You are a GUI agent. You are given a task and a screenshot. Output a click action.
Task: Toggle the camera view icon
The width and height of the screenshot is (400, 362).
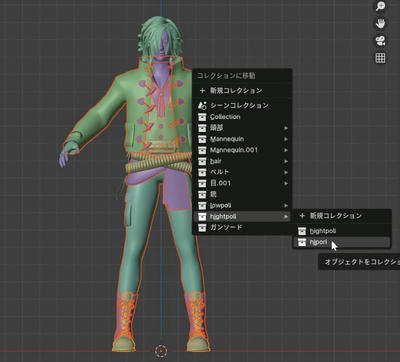coord(380,41)
